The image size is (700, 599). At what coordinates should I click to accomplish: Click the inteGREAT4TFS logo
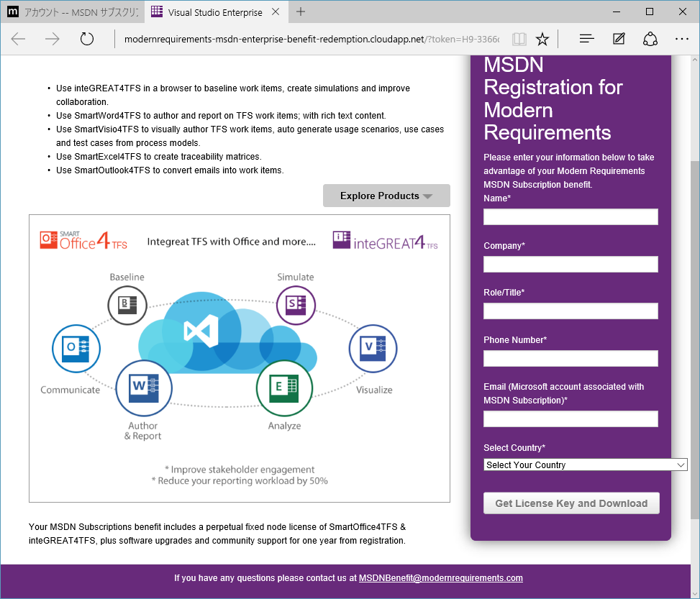pyautogui.click(x=386, y=241)
